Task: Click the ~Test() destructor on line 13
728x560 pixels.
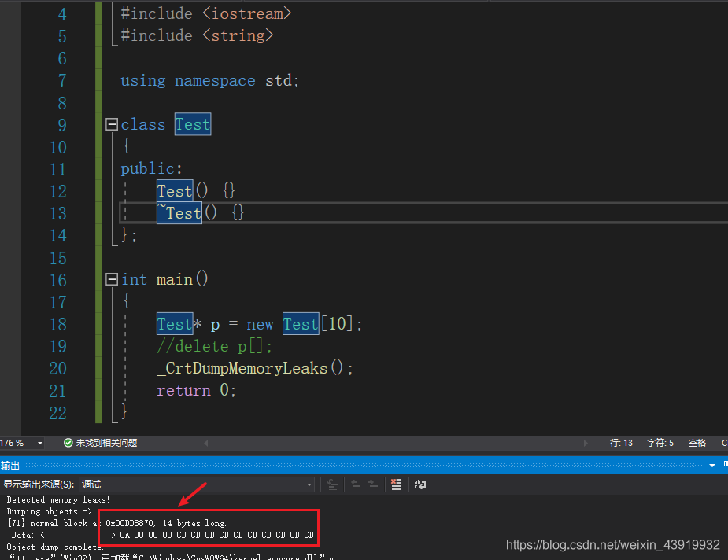Action: pyautogui.click(x=187, y=213)
